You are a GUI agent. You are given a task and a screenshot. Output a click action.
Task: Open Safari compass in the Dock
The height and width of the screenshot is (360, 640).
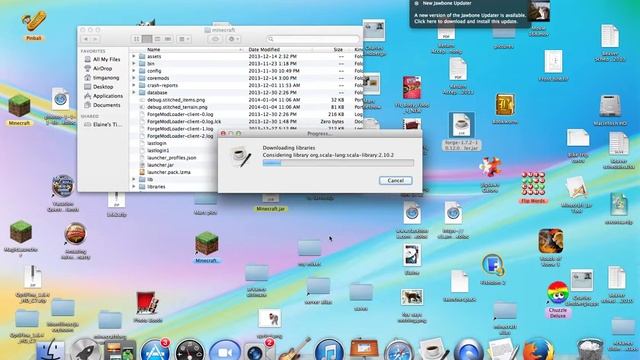(399, 351)
